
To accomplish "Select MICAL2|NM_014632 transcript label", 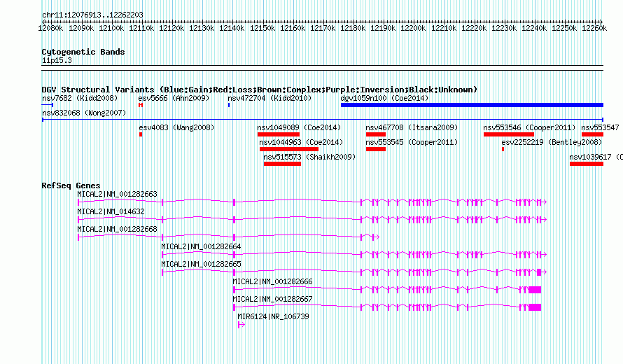I will 111,211.
